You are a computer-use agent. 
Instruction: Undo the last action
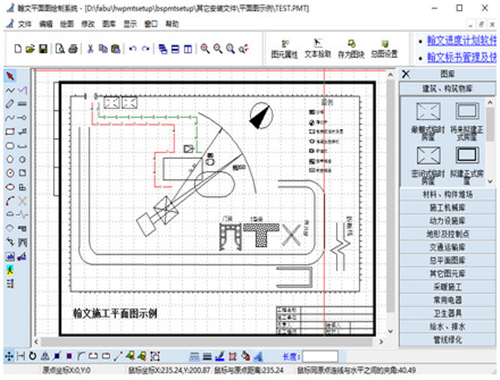133,49
